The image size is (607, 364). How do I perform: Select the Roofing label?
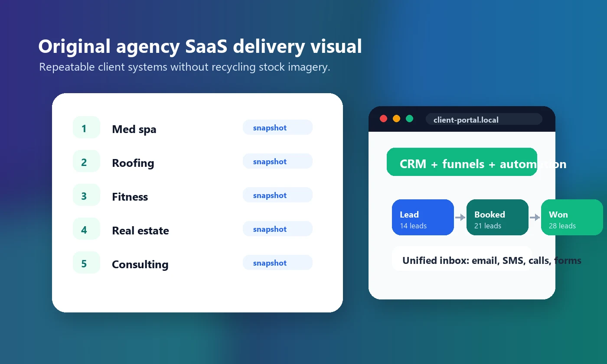pyautogui.click(x=133, y=163)
